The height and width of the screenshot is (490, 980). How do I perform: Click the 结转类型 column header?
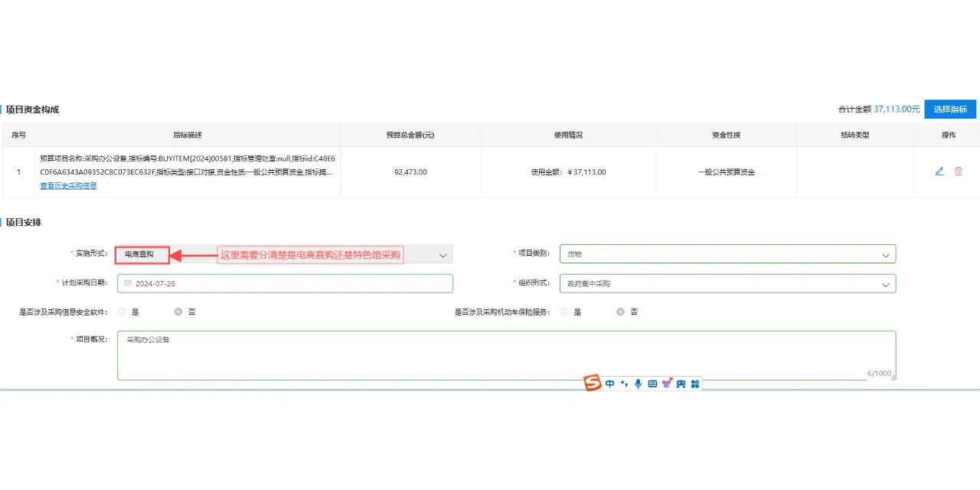854,135
